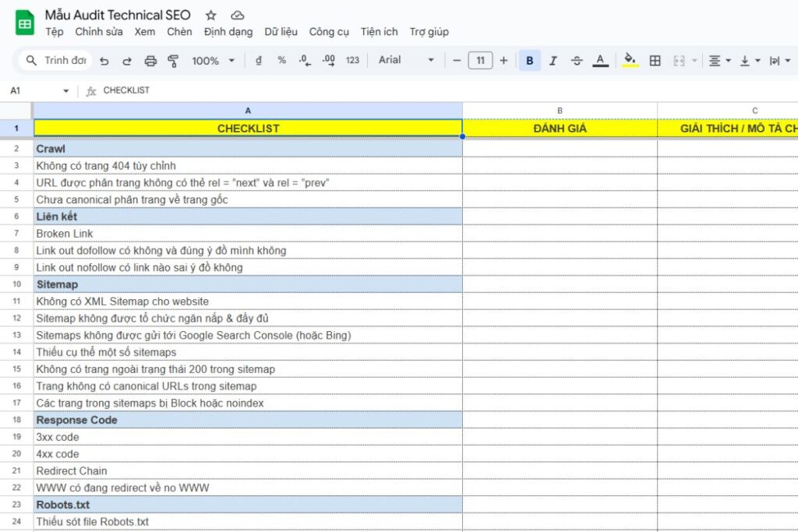Increase font size with the plus button
The image size is (798, 532).
pos(503,61)
